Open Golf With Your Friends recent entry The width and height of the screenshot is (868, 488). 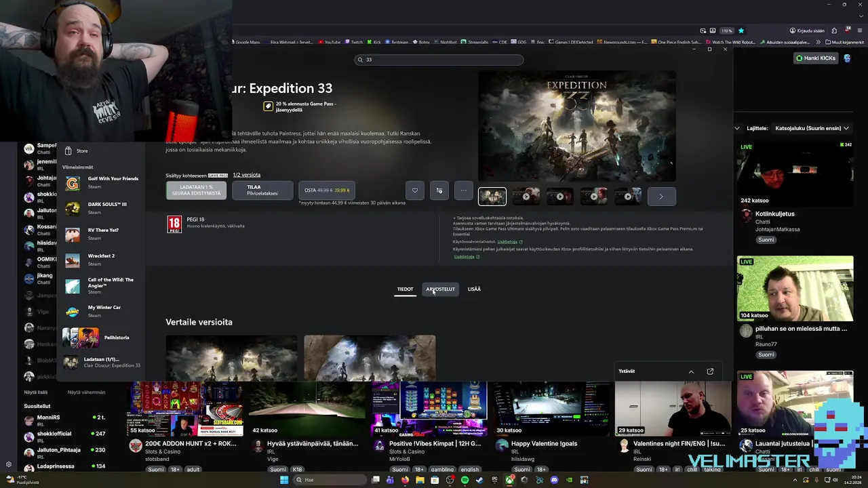[x=102, y=182]
